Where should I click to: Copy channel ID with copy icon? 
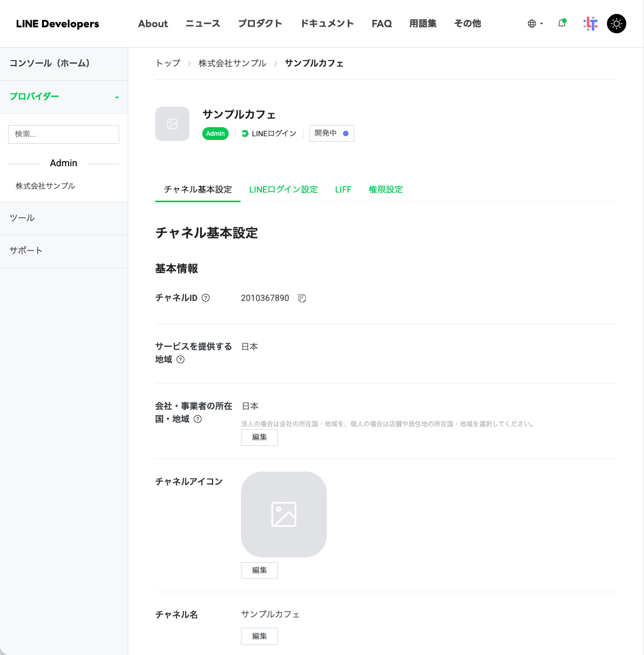(x=302, y=298)
